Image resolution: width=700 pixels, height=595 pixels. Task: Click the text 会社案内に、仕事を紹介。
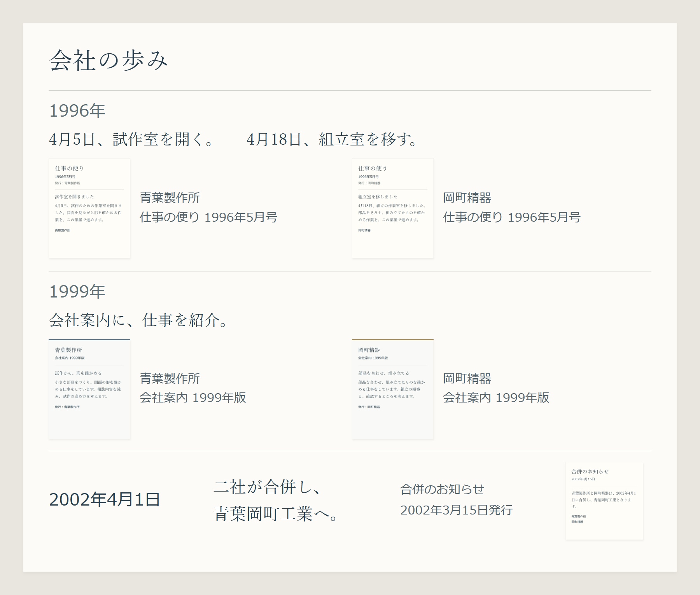pos(138,320)
